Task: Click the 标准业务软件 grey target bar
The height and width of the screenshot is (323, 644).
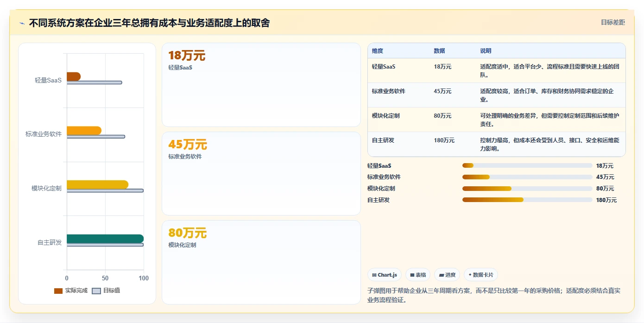Action: 96,137
